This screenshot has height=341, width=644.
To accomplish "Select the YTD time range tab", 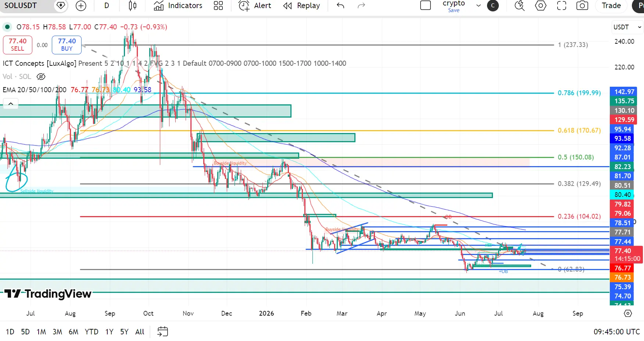I will 92,332.
